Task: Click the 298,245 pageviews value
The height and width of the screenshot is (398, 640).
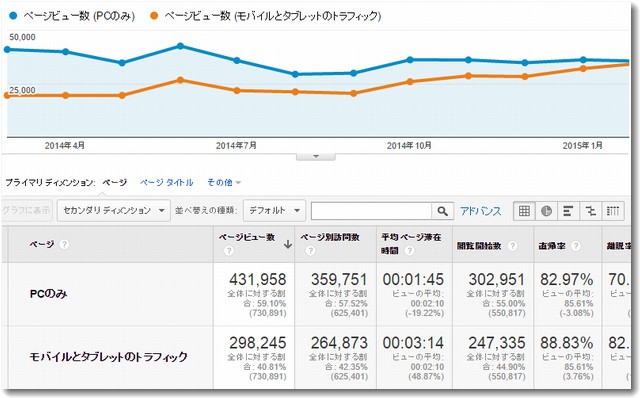Action: pyautogui.click(x=258, y=343)
